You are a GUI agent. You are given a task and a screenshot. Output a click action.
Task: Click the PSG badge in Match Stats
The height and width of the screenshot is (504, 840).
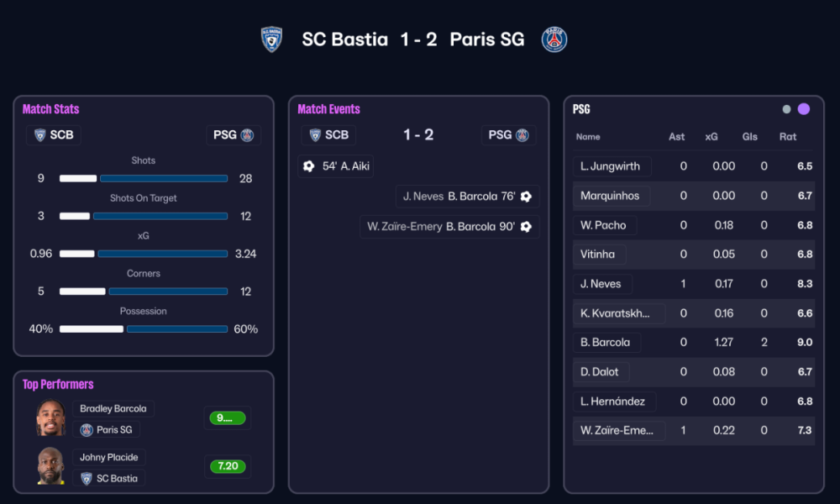[234, 135]
